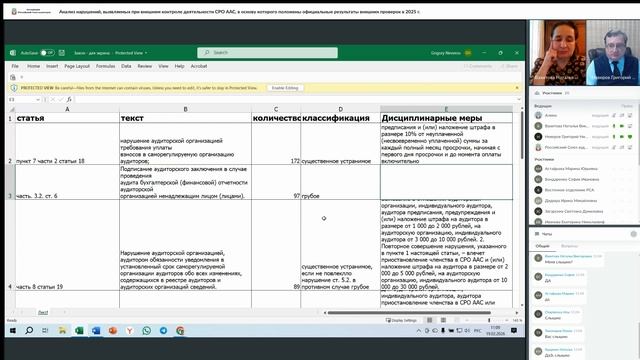Select column C header
Viewport: 640px width, 360px height.
click(x=276, y=109)
